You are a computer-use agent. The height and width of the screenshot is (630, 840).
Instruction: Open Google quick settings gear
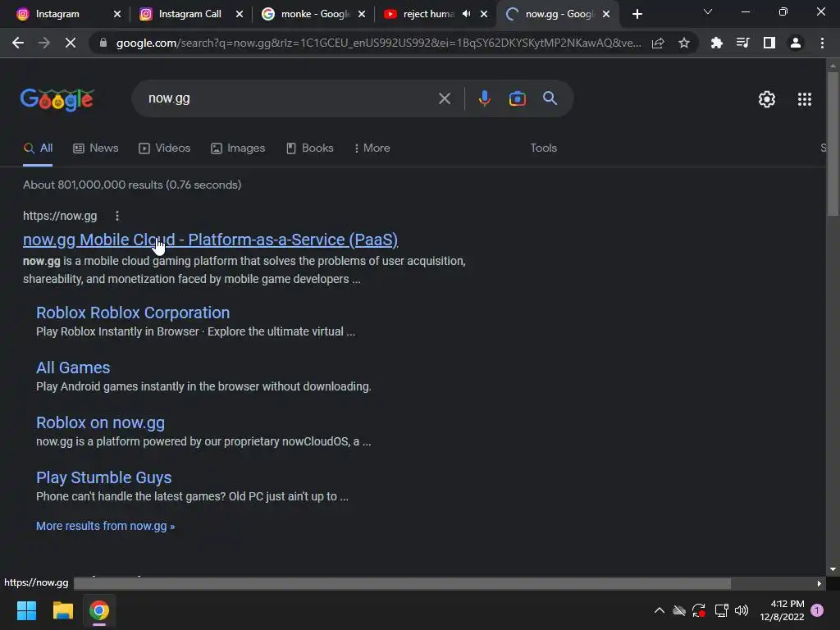[x=767, y=99]
